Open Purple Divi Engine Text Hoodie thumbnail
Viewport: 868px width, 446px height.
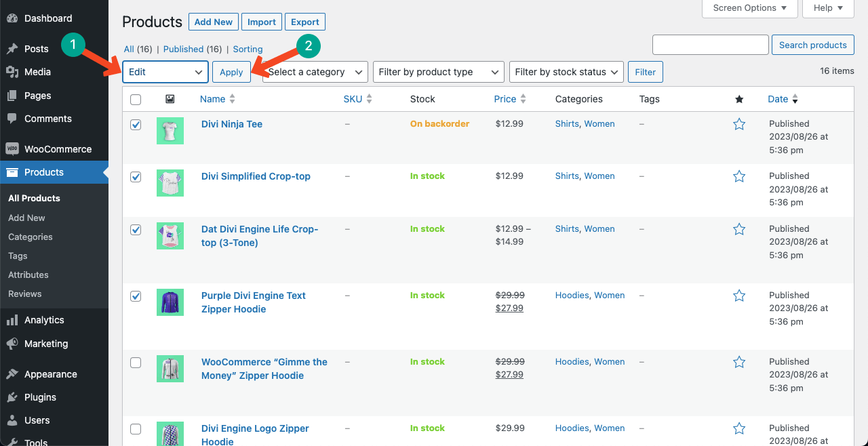[x=170, y=302]
